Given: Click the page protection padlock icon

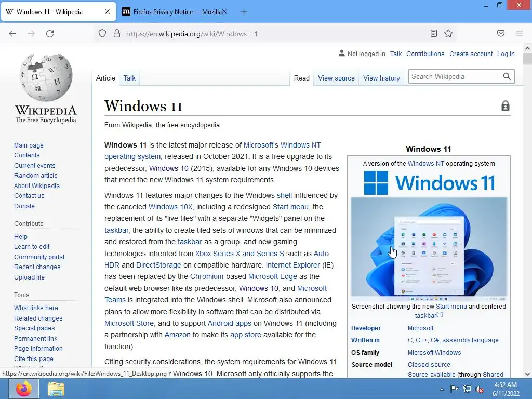Looking at the screenshot, I should coord(505,106).
